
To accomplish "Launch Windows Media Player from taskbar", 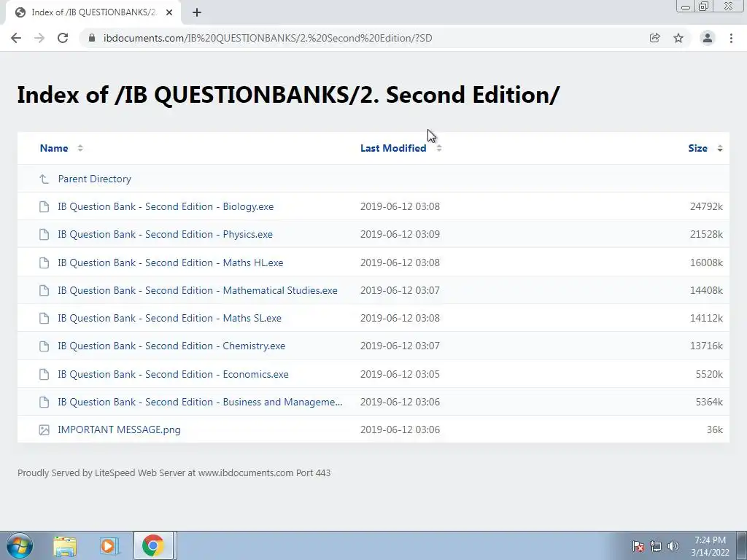I will [109, 545].
